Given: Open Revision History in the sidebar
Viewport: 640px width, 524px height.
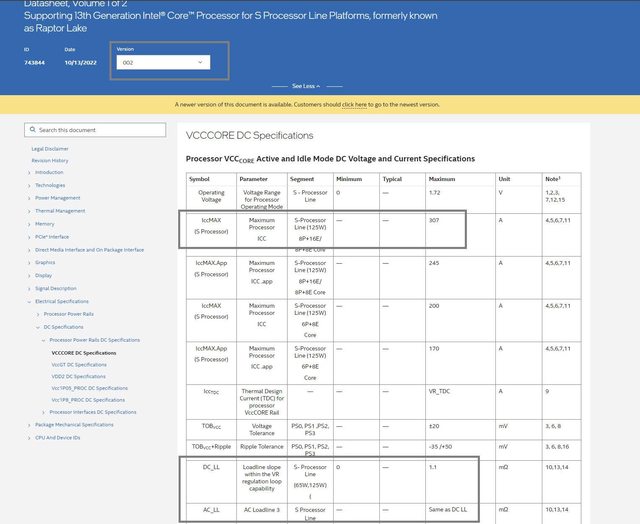Looking at the screenshot, I should pos(50,160).
